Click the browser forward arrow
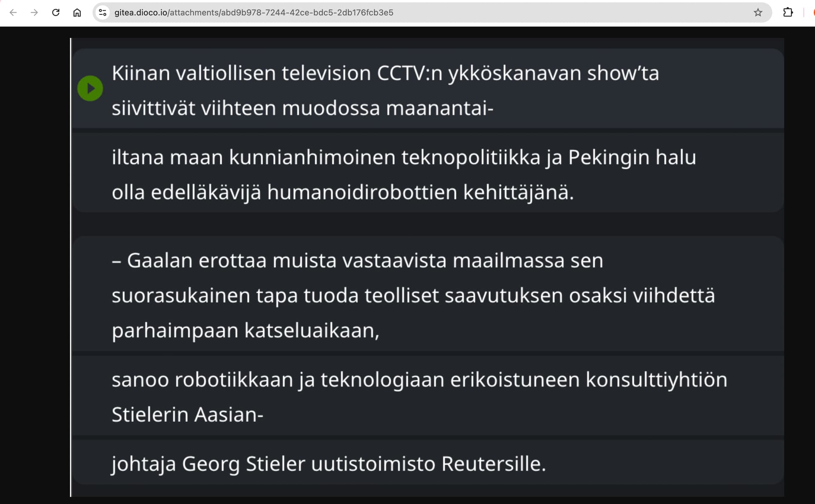Viewport: 815px width, 504px height. tap(34, 13)
